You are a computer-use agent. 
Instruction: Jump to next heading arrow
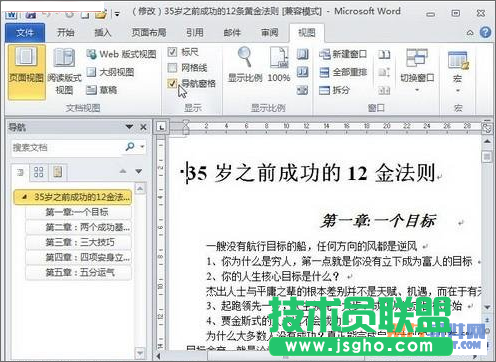pyautogui.click(x=139, y=171)
